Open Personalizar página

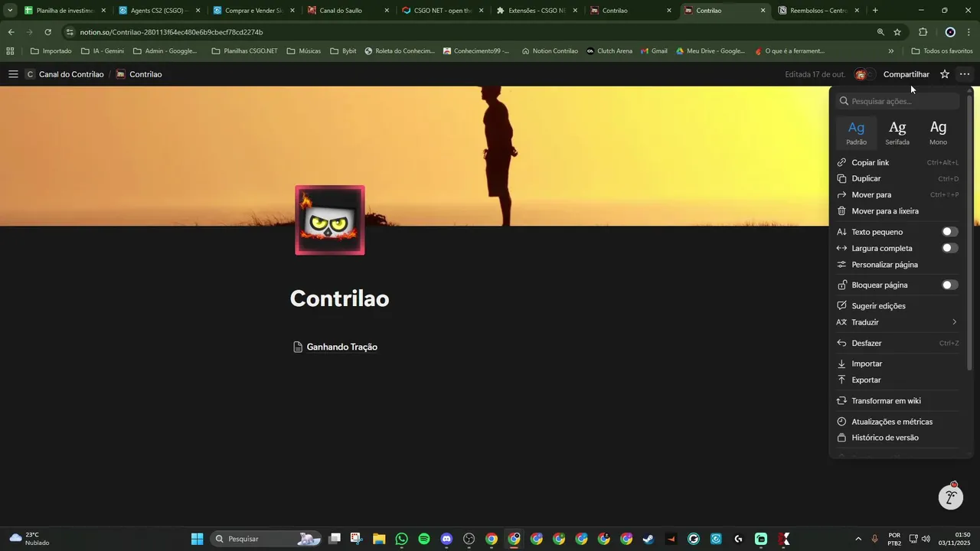897,265
